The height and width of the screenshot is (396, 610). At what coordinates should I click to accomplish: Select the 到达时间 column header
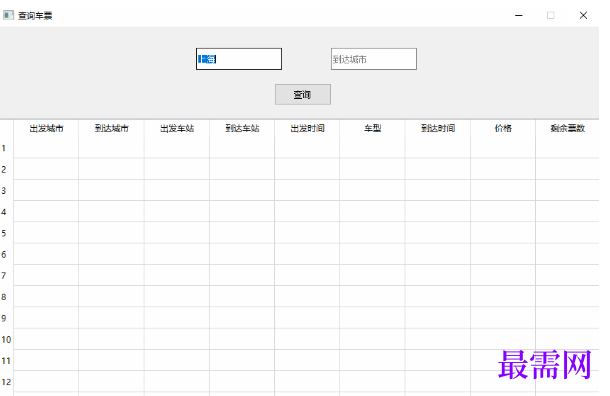[x=438, y=128]
